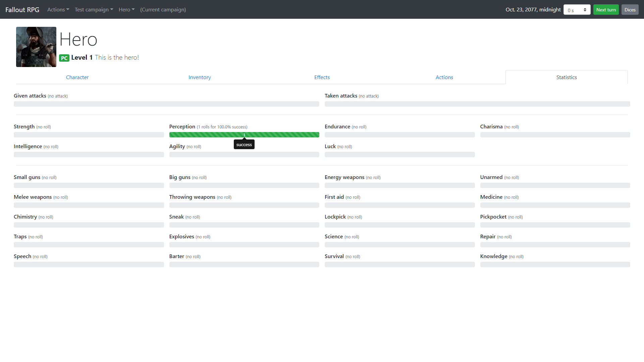This screenshot has width=644, height=362.
Task: Click the Big guns skill label
Action: (180, 177)
